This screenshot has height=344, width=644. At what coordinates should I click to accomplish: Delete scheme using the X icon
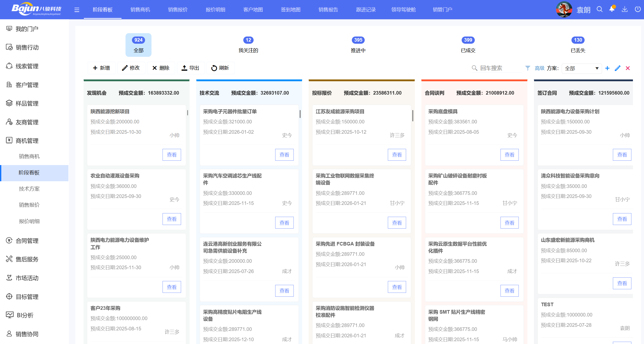point(628,68)
